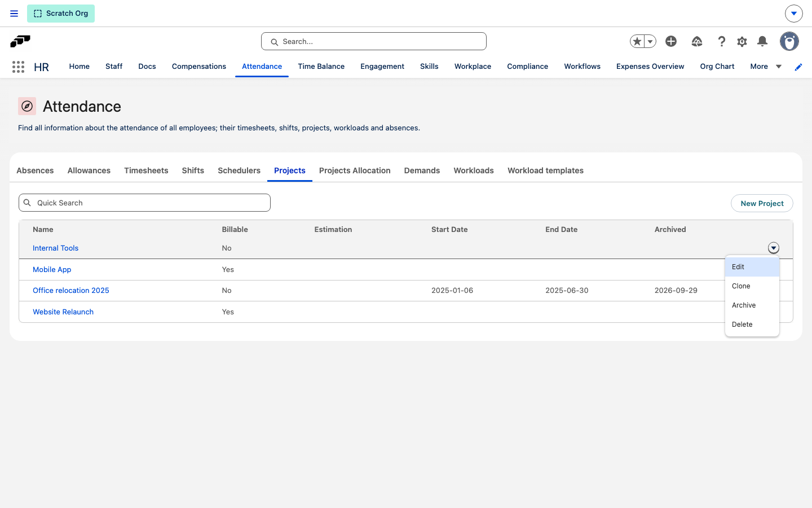Click the Scratch Org badge

pos(61,14)
